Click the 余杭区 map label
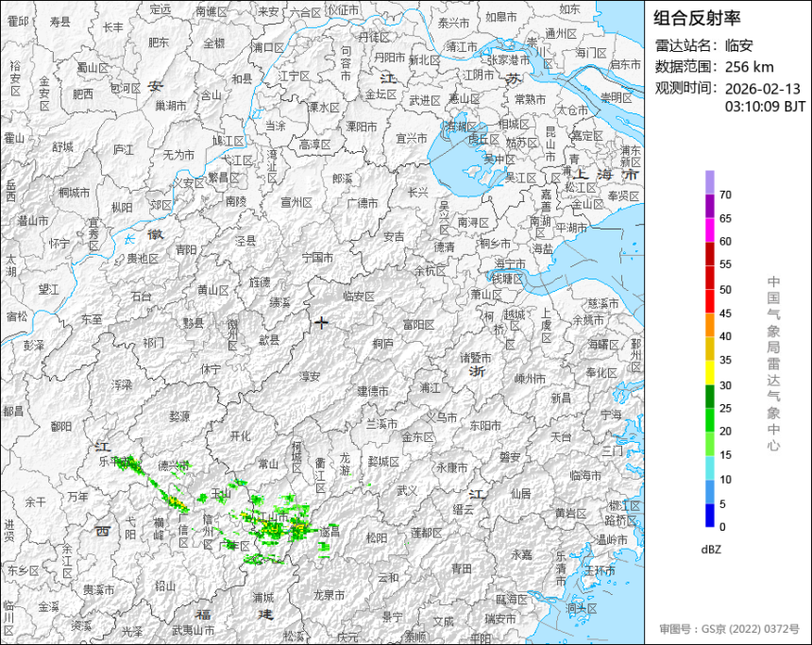Image resolution: width=812 pixels, height=645 pixels. pyautogui.click(x=430, y=270)
